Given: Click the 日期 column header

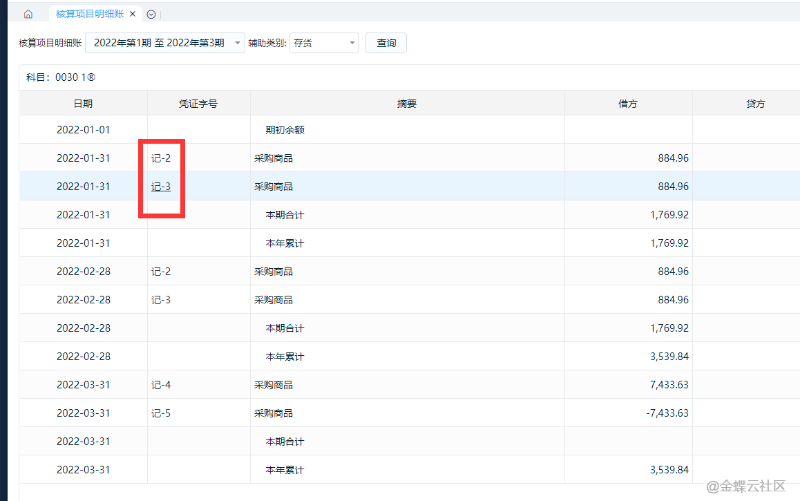Looking at the screenshot, I should [83, 103].
